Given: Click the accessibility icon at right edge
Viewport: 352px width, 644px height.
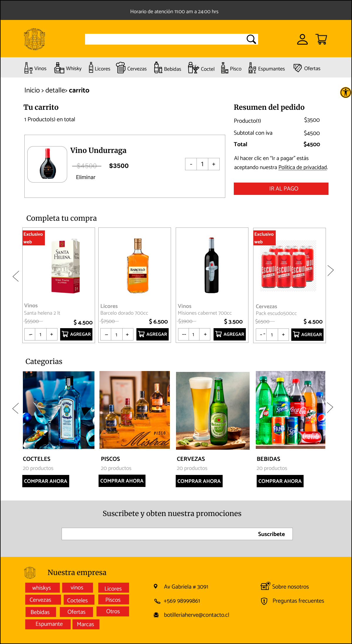Looking at the screenshot, I should [x=346, y=92].
